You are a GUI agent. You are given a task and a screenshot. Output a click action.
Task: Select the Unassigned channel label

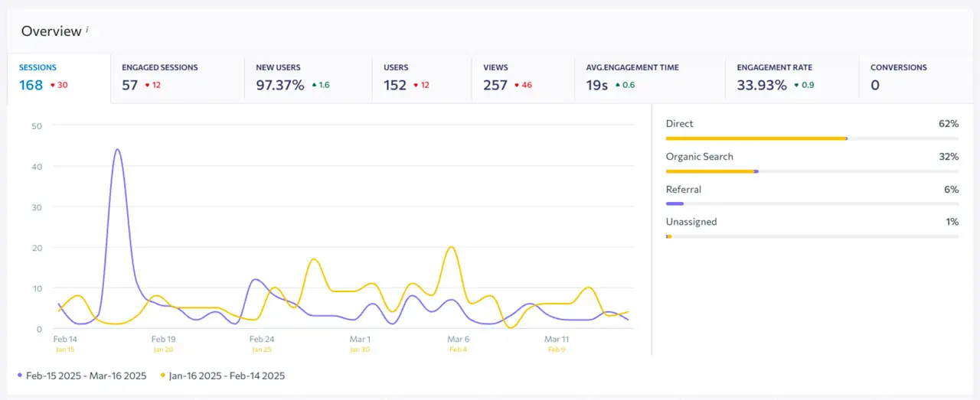pyautogui.click(x=691, y=222)
